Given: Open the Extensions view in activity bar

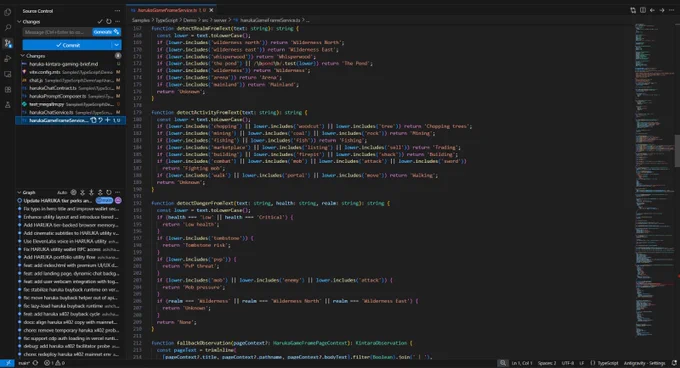Looking at the screenshot, I should (x=7, y=90).
